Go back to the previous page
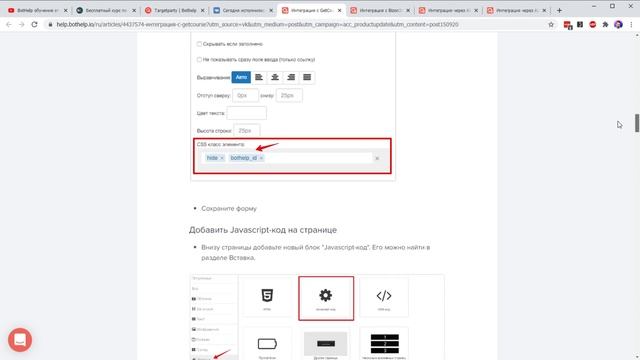Screen dimensions: 640x360 [x=9, y=24]
